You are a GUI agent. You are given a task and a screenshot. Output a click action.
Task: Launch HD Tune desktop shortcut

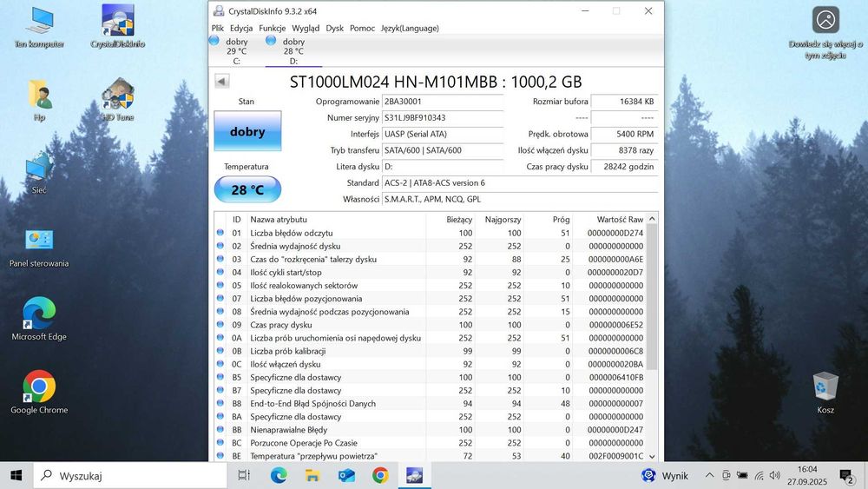117,100
